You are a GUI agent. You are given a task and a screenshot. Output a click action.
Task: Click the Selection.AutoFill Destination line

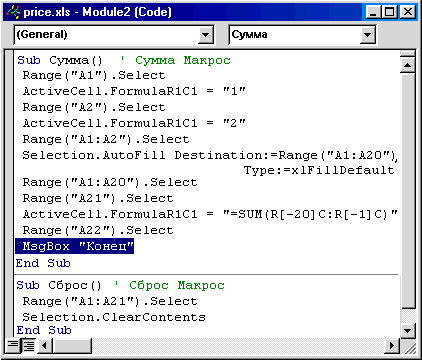pos(210,155)
